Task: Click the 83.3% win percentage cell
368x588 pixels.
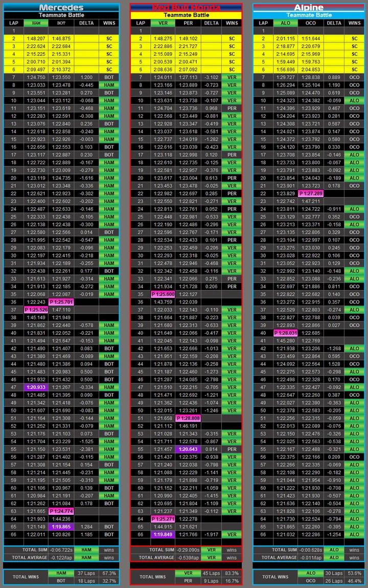Action: coord(232,573)
